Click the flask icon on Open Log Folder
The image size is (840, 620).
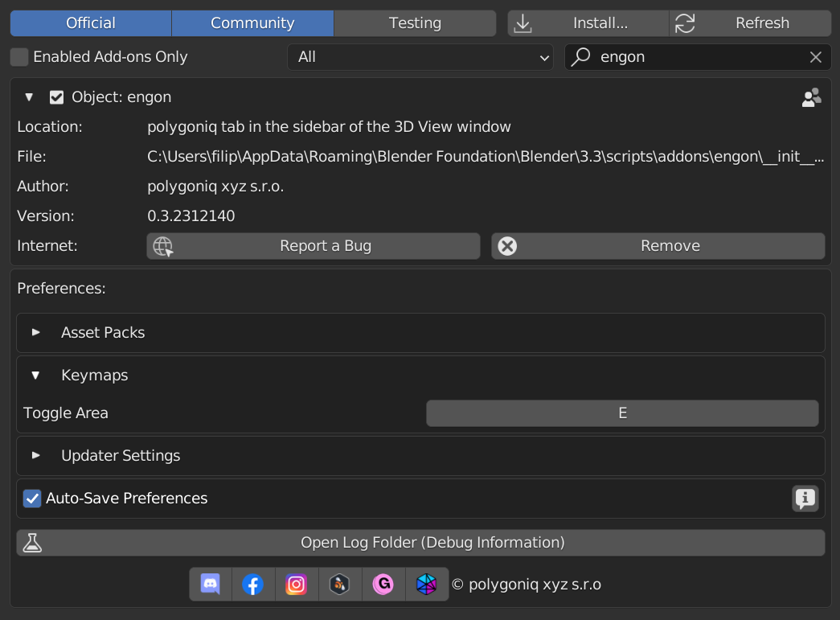point(32,542)
